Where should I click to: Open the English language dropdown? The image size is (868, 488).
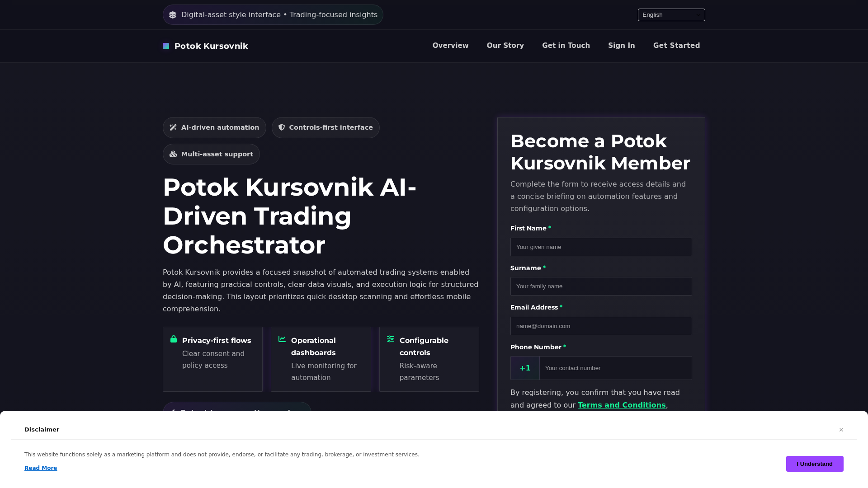pyautogui.click(x=671, y=15)
